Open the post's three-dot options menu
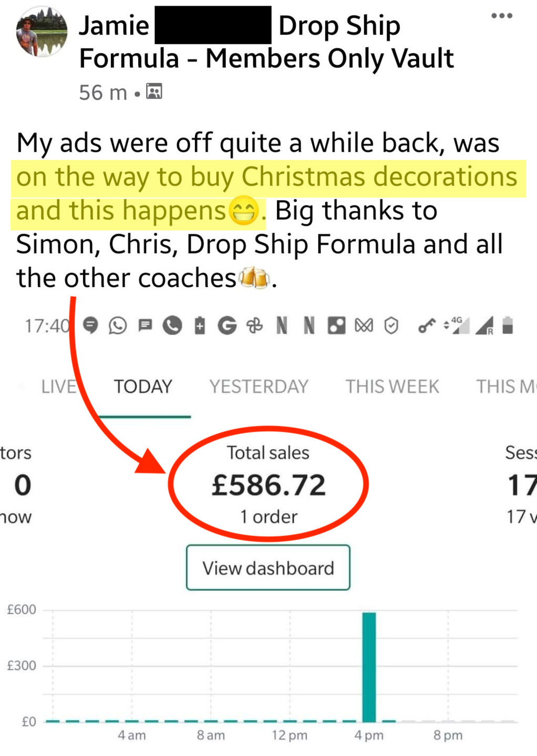Image resolution: width=537 pixels, height=756 pixels. [x=501, y=16]
